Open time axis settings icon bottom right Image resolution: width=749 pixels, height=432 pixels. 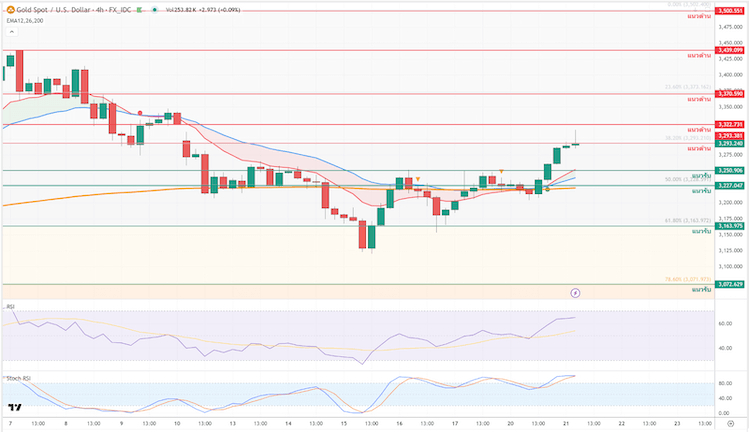(730, 423)
